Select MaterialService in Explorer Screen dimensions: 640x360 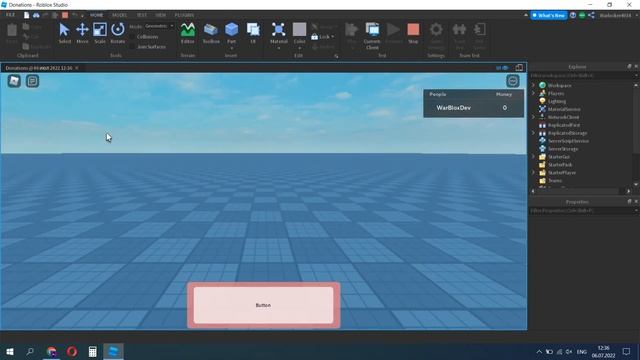tap(564, 109)
